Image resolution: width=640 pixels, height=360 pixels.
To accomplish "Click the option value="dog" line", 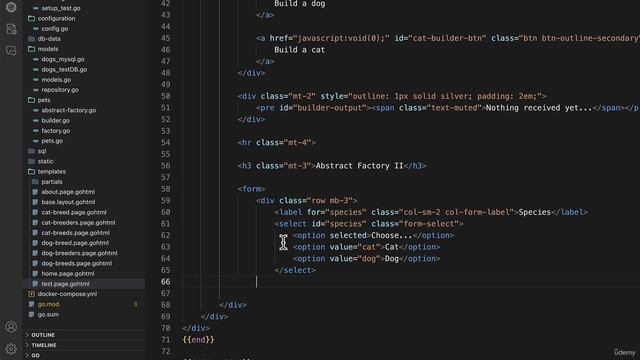I will click(x=366, y=259).
